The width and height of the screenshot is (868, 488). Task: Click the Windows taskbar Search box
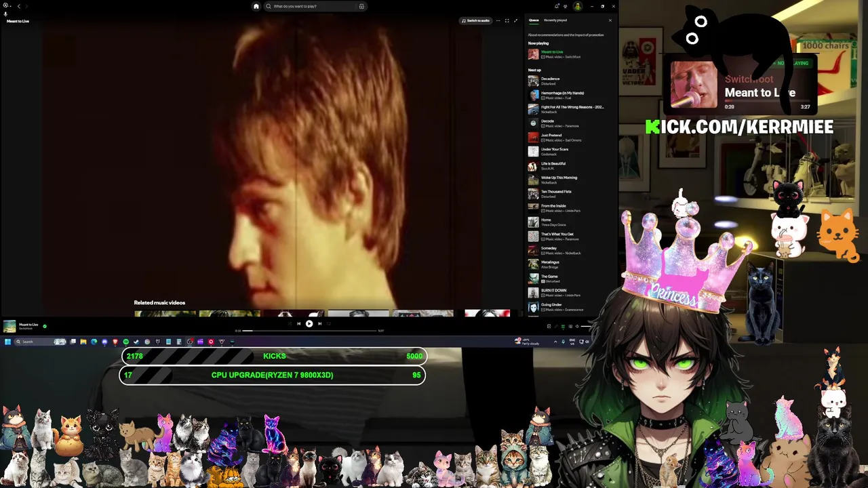(41, 342)
